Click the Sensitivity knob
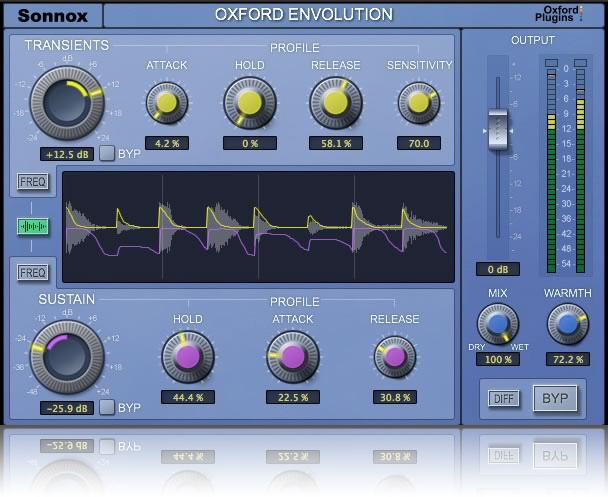This screenshot has height=497, width=608. tap(418, 103)
